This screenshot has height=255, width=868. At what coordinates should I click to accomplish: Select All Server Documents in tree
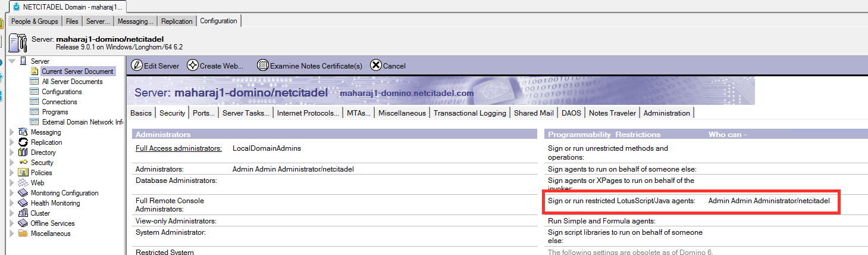(x=72, y=82)
